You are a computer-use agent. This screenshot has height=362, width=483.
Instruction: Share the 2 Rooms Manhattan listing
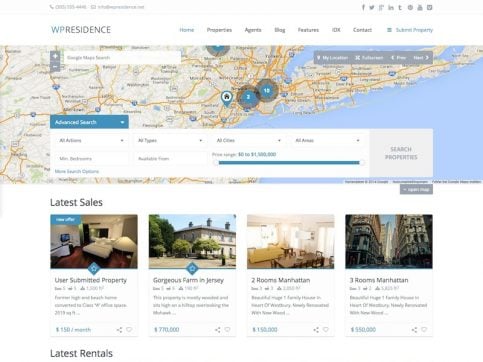click(x=316, y=330)
